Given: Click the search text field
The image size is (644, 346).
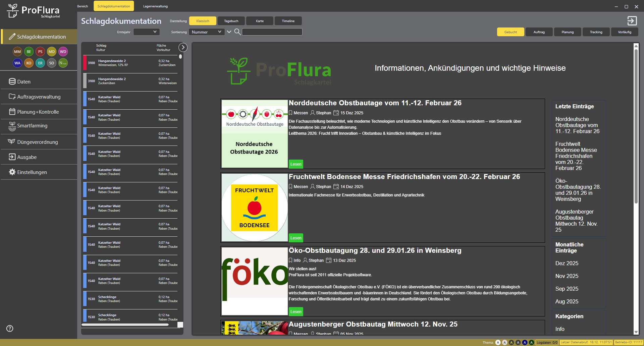Looking at the screenshot, I should 272,32.
